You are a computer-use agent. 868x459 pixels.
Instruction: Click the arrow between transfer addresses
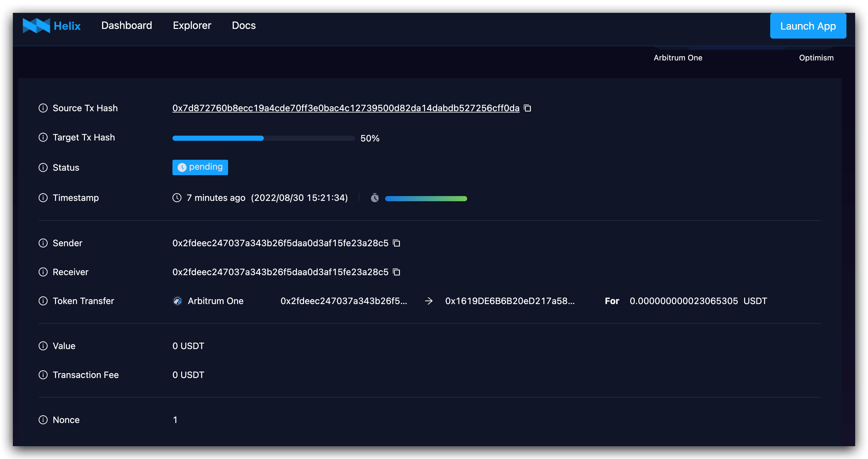(x=429, y=301)
